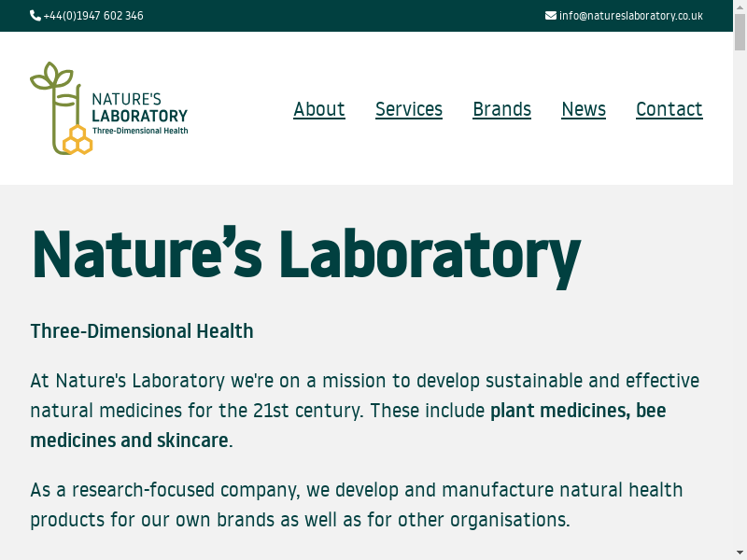
Task: Go to the Services menu item
Action: (409, 109)
